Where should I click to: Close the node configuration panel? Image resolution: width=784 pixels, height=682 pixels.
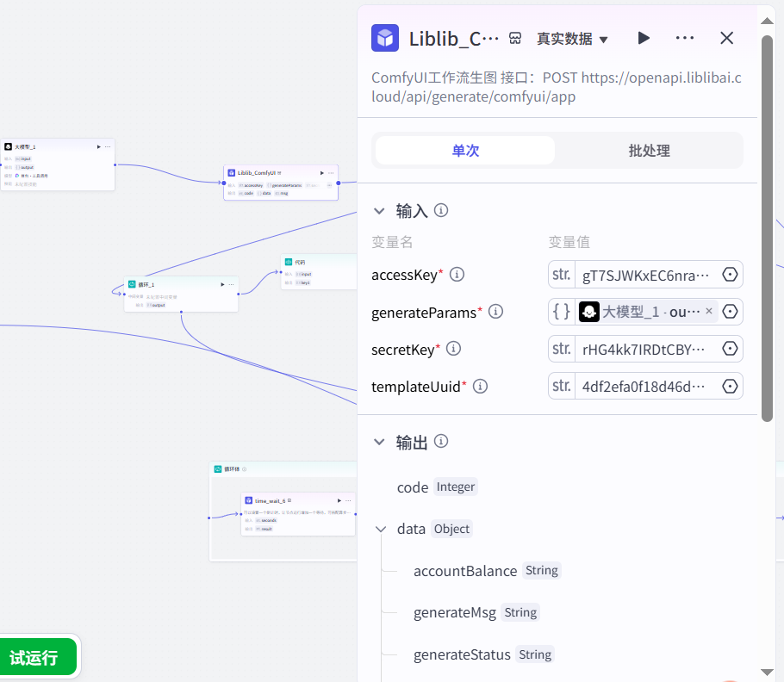[726, 38]
